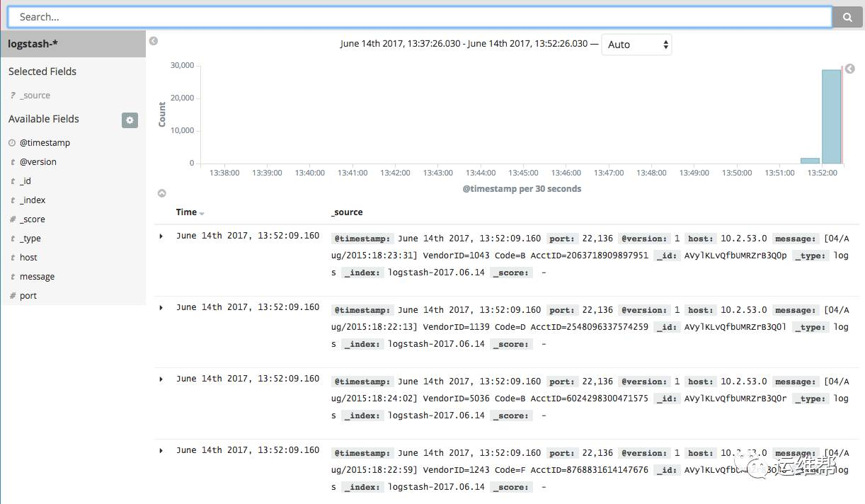Collapse the histogram using the small chevron
The height and width of the screenshot is (504, 865).
(x=161, y=193)
